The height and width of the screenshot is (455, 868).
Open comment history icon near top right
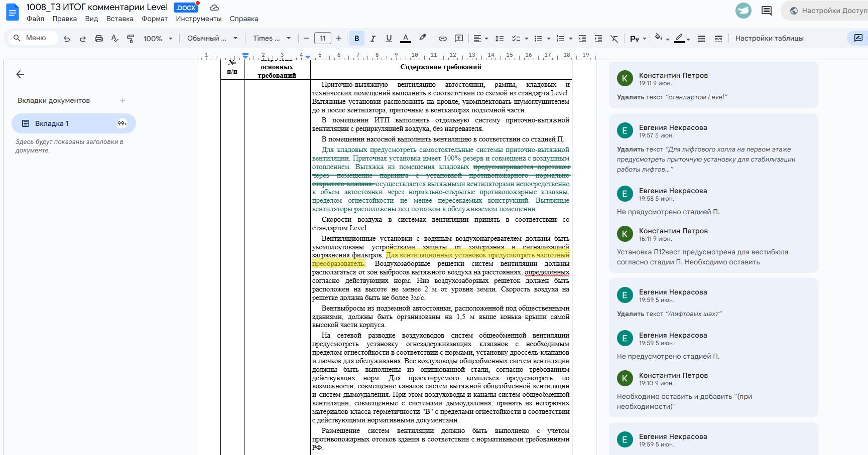pos(767,11)
